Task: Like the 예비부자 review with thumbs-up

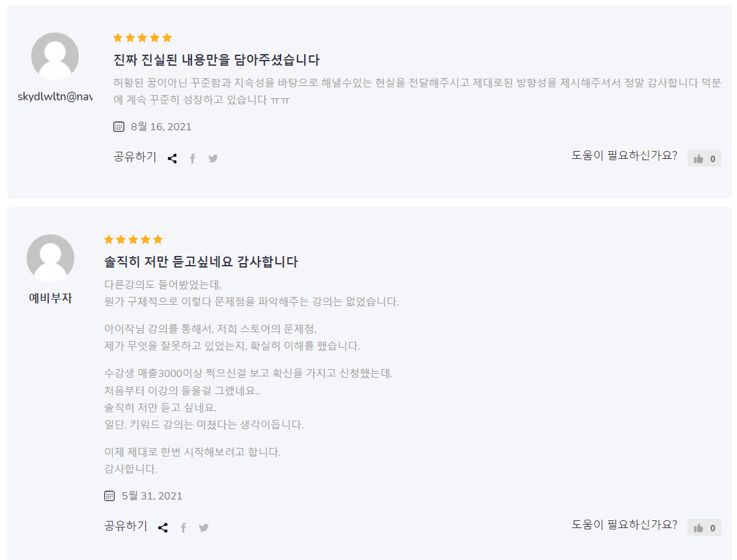Action: (704, 527)
